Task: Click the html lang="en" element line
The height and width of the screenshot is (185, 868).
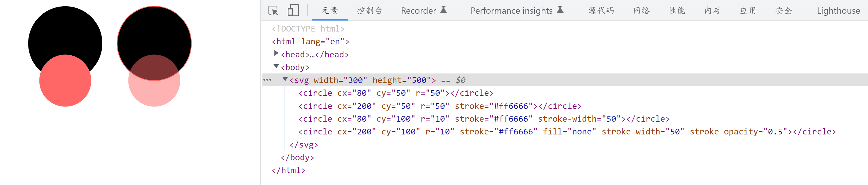Action: 310,42
